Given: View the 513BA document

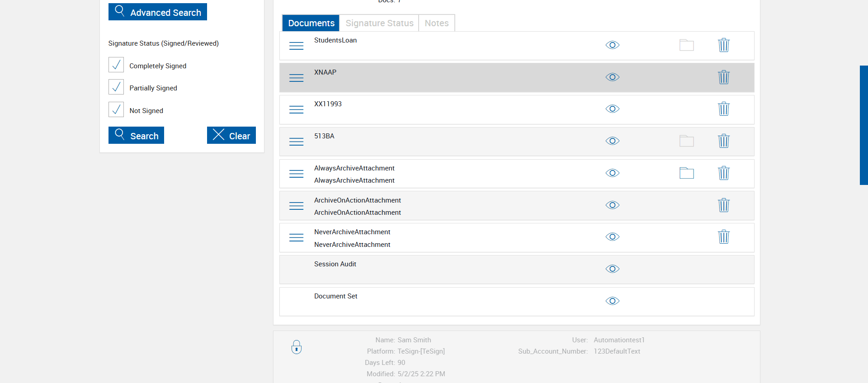Looking at the screenshot, I should click(613, 141).
